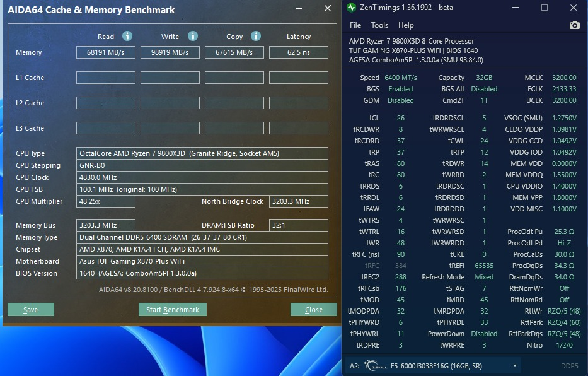Click the BGS Alt Disabled value

[x=484, y=89]
